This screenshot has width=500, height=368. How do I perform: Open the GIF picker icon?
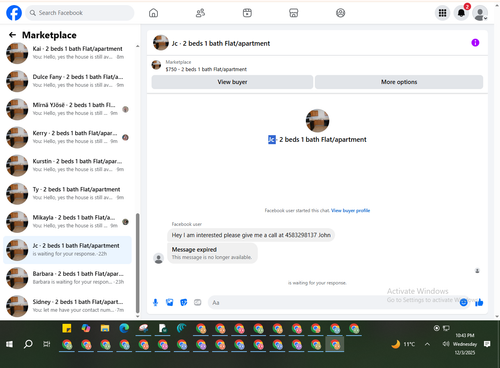(198, 302)
